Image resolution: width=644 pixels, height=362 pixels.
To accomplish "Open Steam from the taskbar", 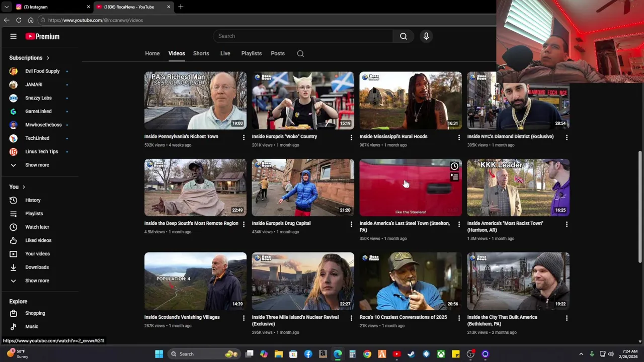I will [411, 354].
